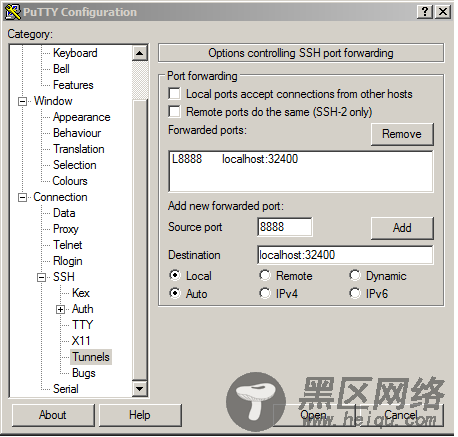This screenshot has width=458, height=437.
Task: Collapse the Window tree node
Action: coord(22,101)
